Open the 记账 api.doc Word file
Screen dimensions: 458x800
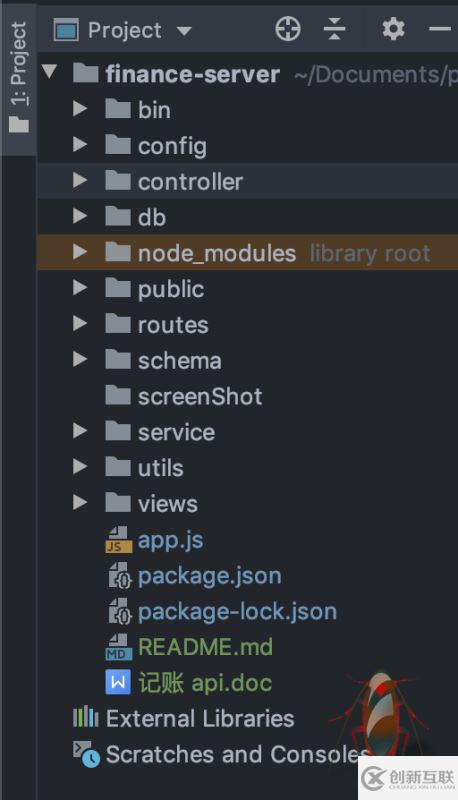[205, 683]
